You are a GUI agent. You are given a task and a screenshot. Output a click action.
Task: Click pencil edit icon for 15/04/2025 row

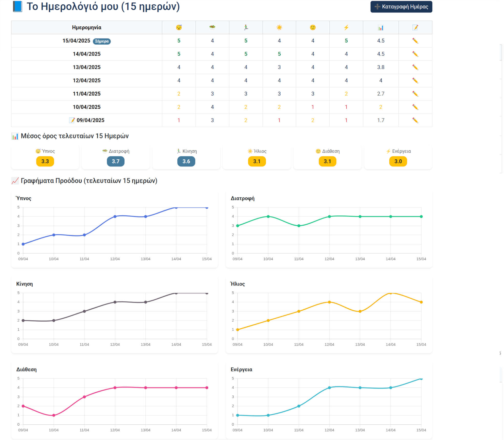(415, 41)
